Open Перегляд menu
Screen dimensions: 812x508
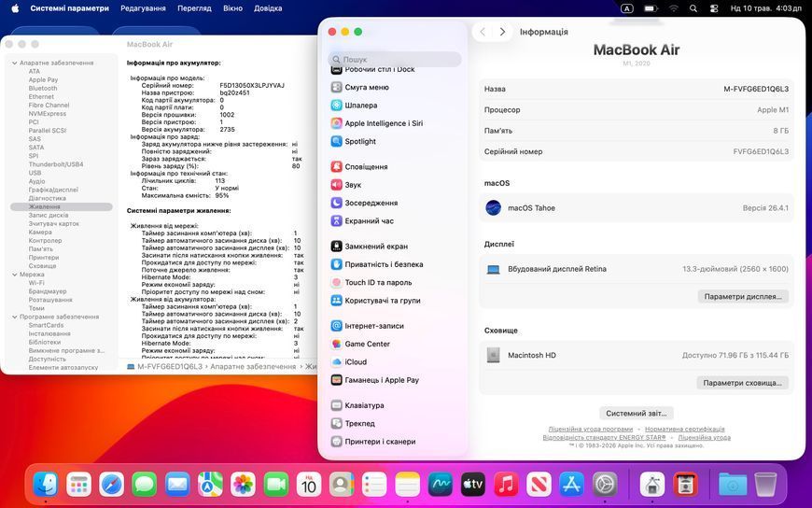pos(194,8)
